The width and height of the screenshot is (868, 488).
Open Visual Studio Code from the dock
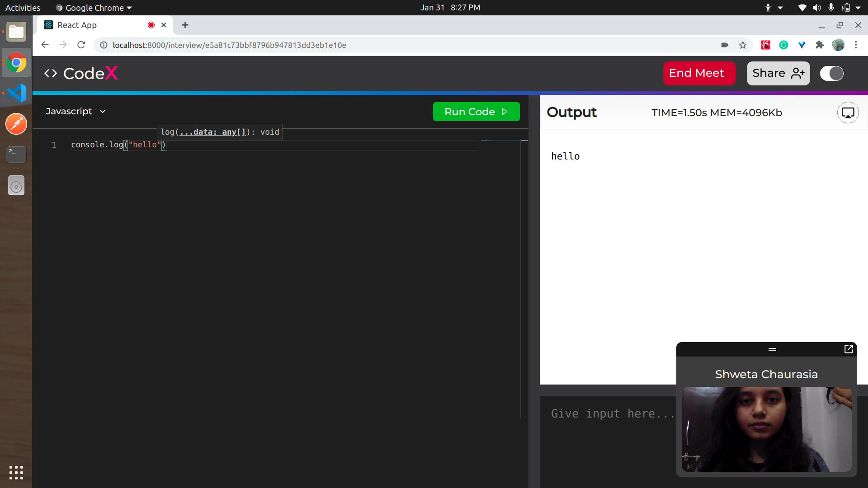click(x=16, y=93)
